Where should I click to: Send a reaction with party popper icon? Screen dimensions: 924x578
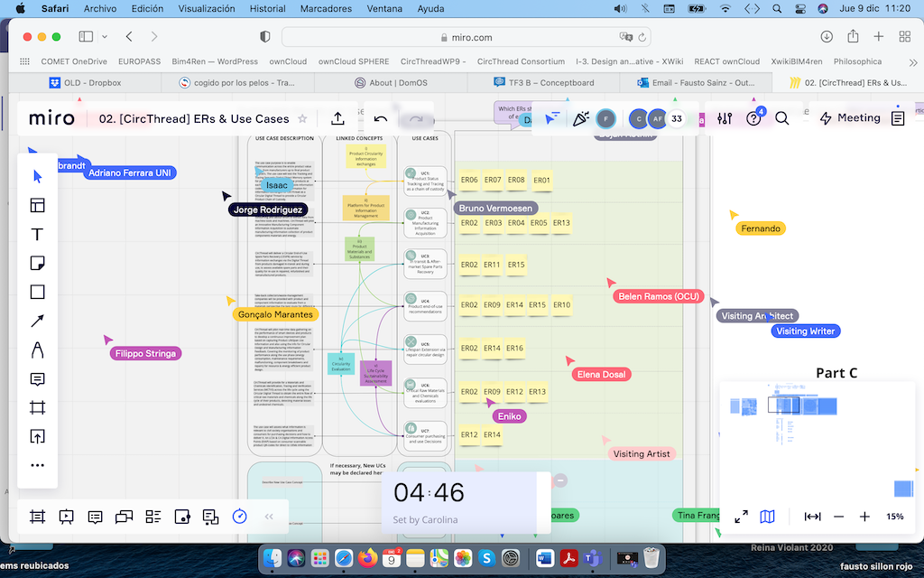coord(580,118)
